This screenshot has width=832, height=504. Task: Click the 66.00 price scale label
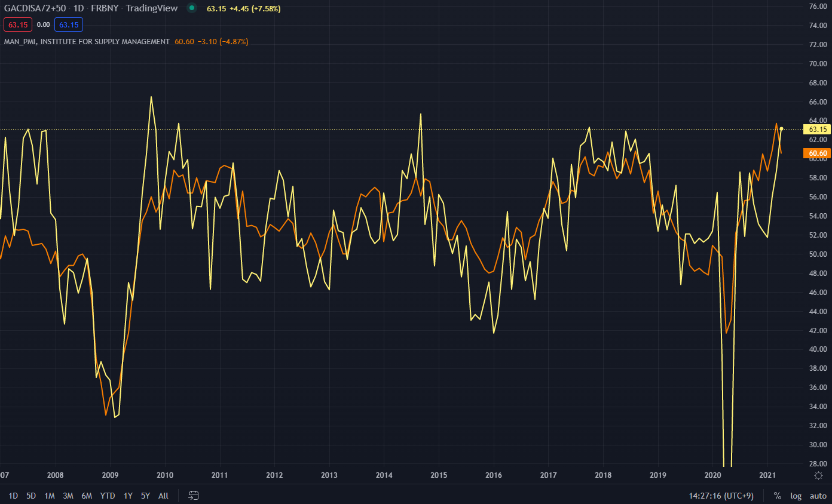817,102
